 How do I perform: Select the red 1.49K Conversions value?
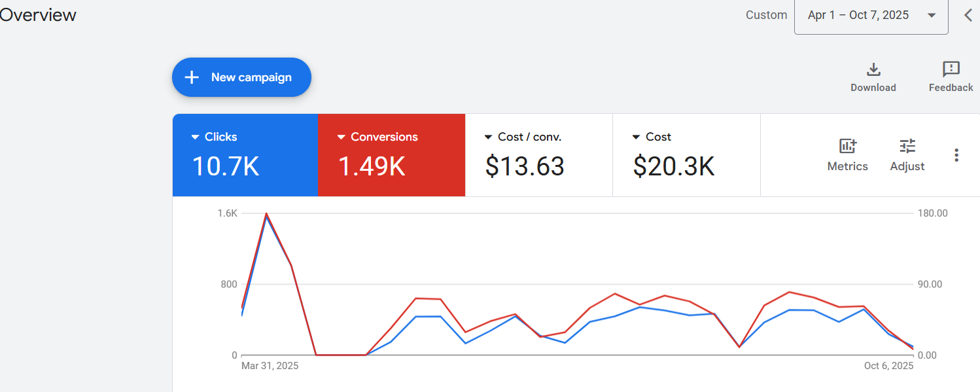pos(372,167)
